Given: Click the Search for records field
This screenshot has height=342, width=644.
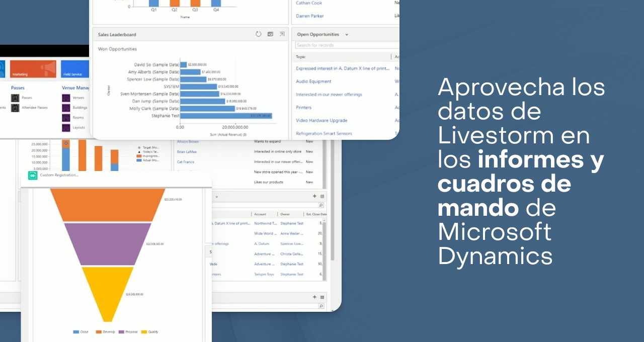Looking at the screenshot, I should click(x=347, y=45).
